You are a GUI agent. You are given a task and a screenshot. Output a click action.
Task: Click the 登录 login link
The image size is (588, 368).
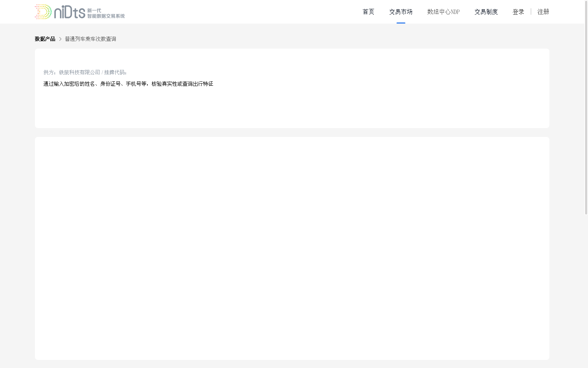pos(518,12)
